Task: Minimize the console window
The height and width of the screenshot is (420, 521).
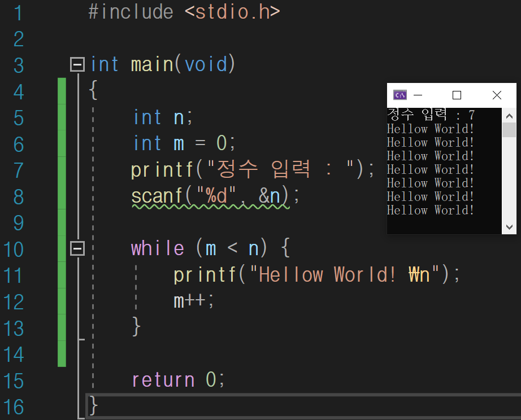Action: click(418, 95)
